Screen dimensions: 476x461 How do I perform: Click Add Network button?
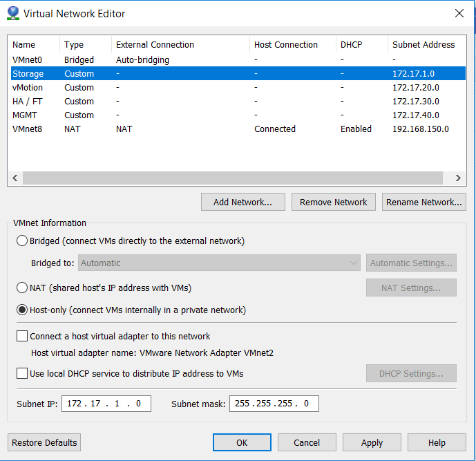click(x=243, y=202)
